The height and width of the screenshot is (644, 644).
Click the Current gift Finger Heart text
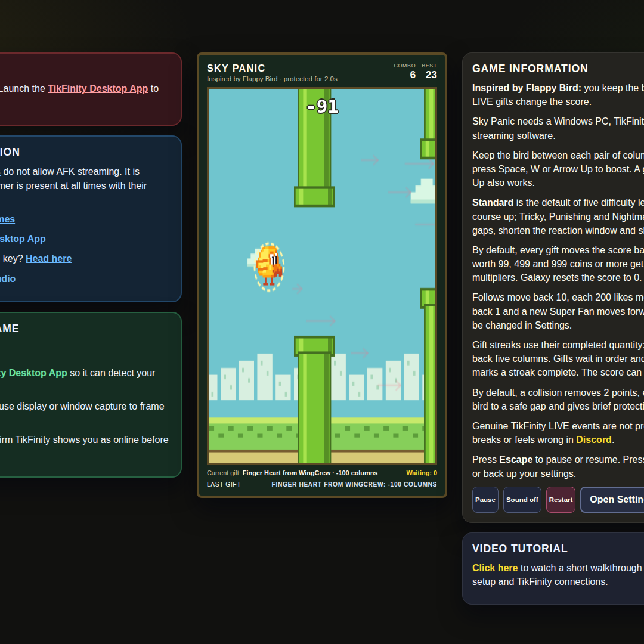(292, 473)
